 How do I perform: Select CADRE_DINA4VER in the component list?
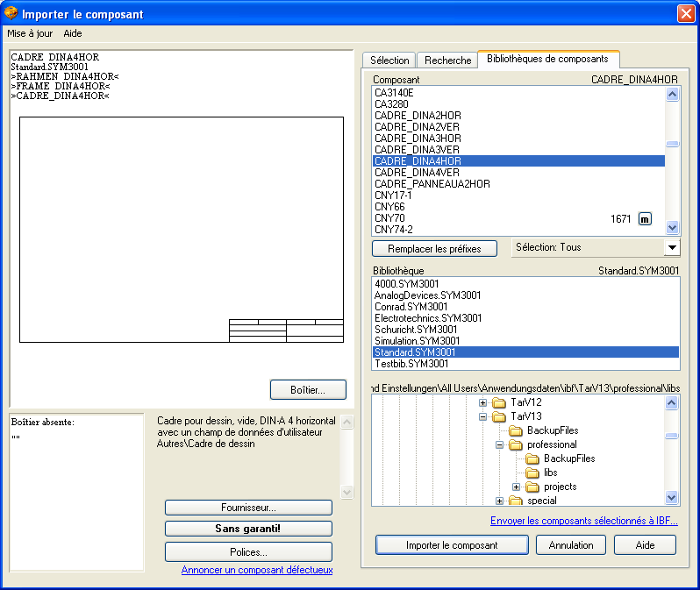pos(417,173)
